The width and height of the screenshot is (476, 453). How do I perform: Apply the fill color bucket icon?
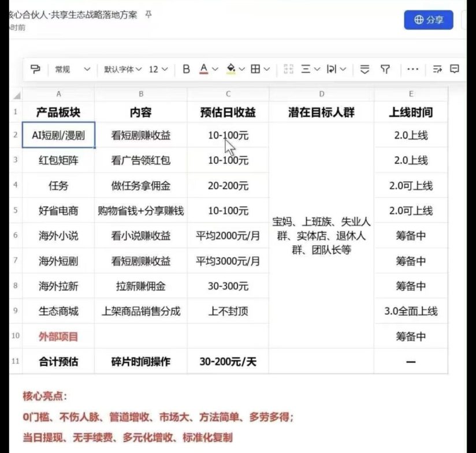tap(231, 69)
